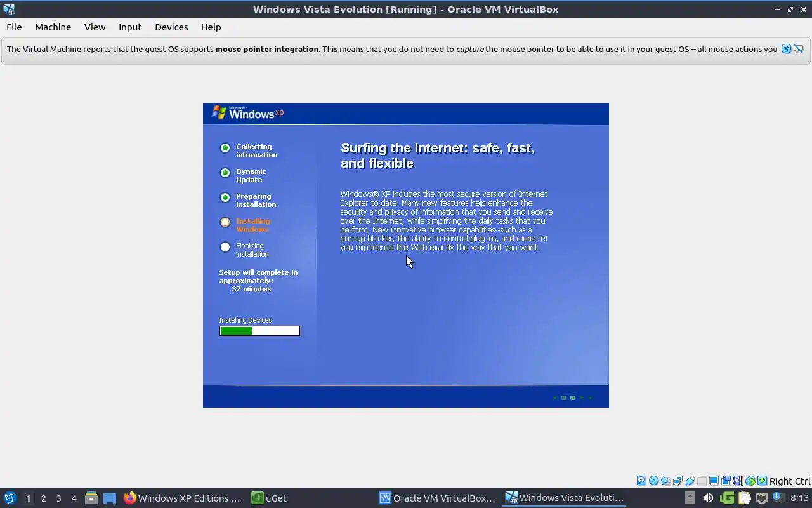Image resolution: width=812 pixels, height=508 pixels.
Task: Open the File menu
Action: click(14, 27)
